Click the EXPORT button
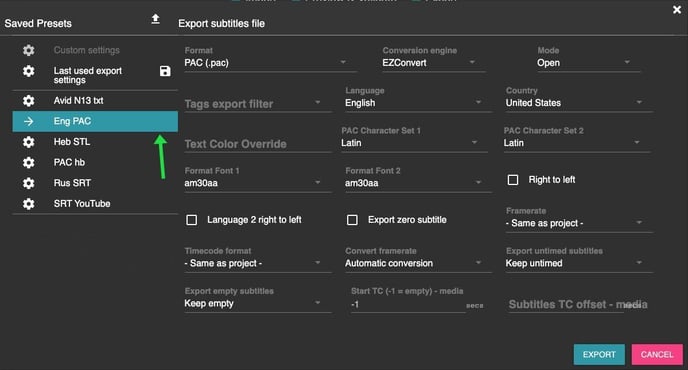 (x=599, y=355)
